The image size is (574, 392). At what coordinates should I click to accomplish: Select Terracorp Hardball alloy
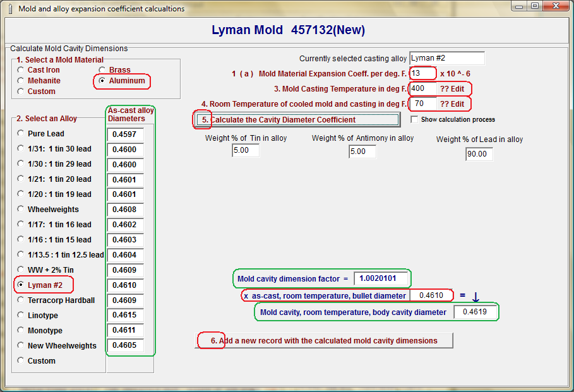pos(56,300)
